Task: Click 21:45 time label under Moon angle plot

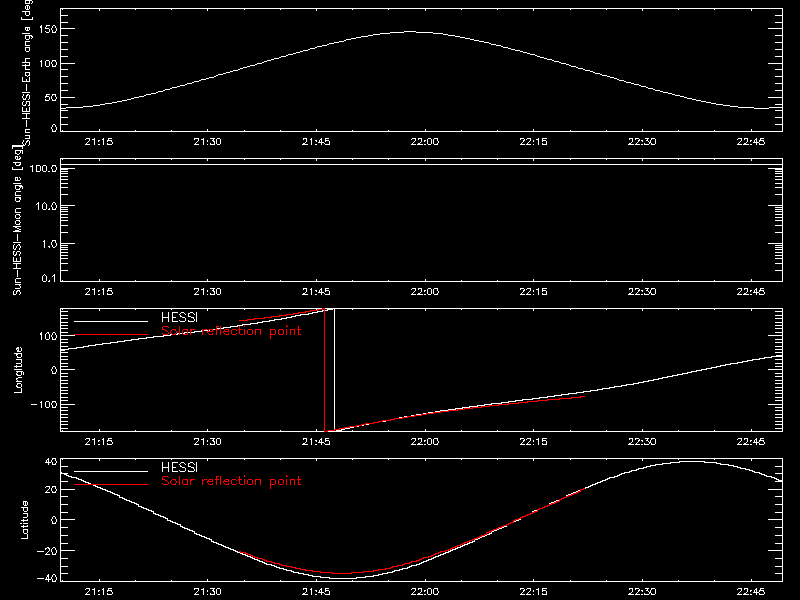Action: [x=316, y=292]
